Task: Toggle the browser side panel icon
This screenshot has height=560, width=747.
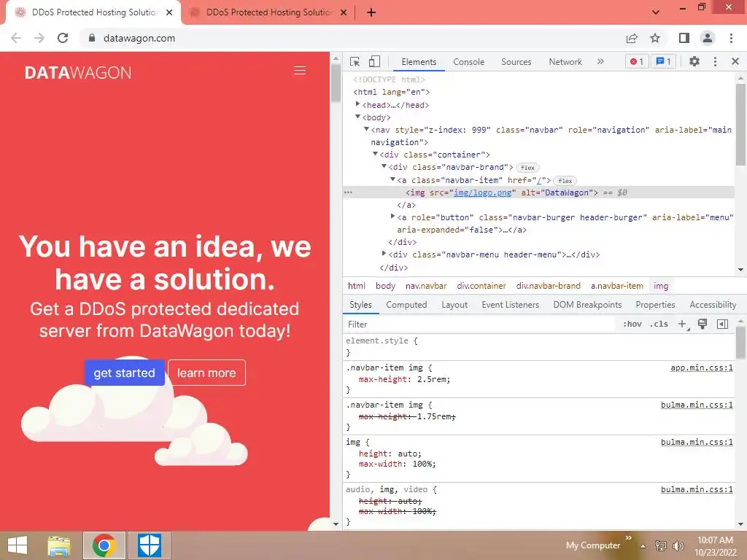Action: (x=684, y=38)
